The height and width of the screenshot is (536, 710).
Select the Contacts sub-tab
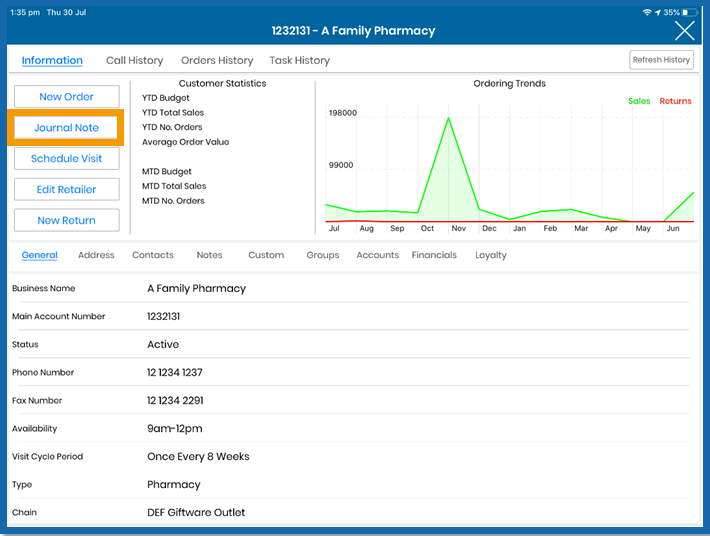click(153, 255)
